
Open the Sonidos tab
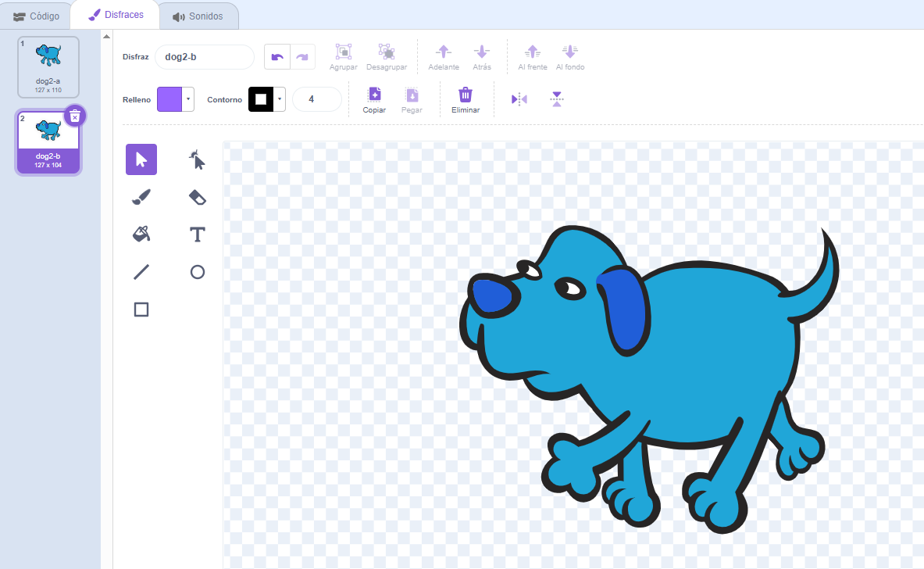(198, 16)
